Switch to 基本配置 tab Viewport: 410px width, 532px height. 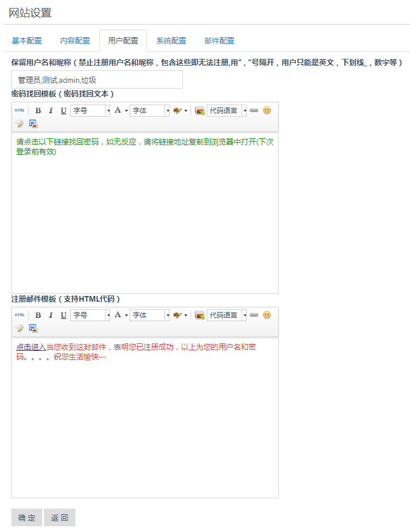click(x=27, y=41)
